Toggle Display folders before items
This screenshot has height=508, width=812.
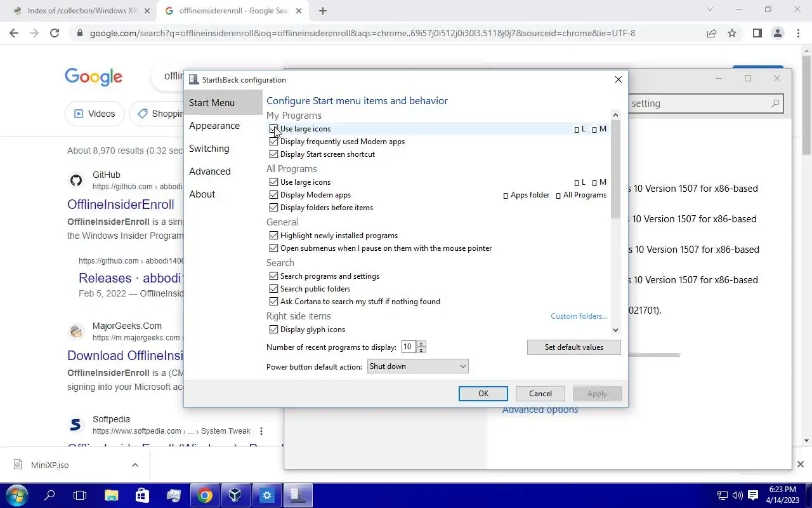click(x=273, y=208)
